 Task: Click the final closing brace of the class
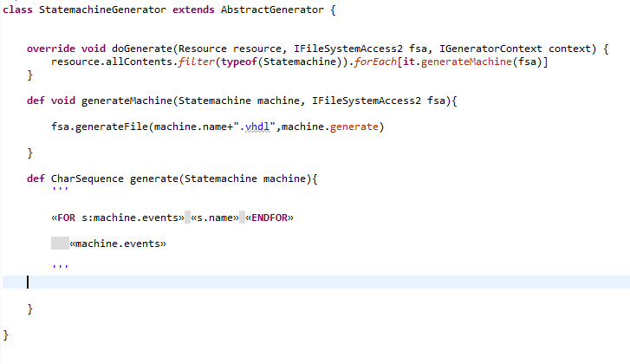pos(5,335)
